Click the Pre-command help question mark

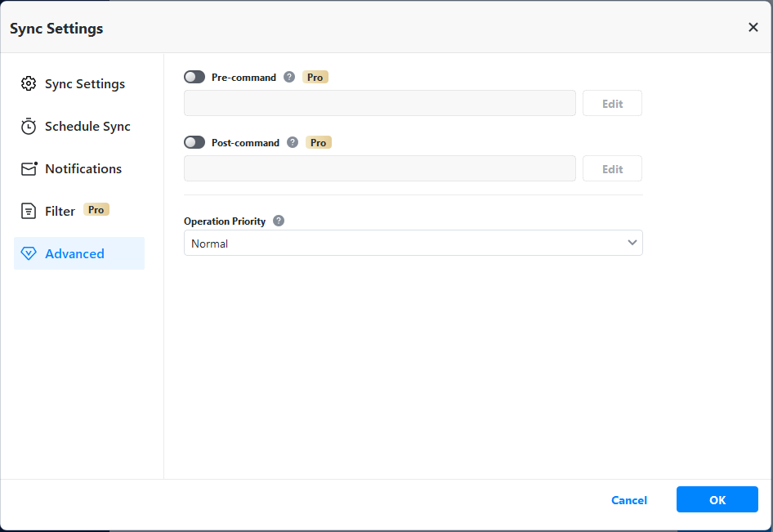click(x=288, y=78)
